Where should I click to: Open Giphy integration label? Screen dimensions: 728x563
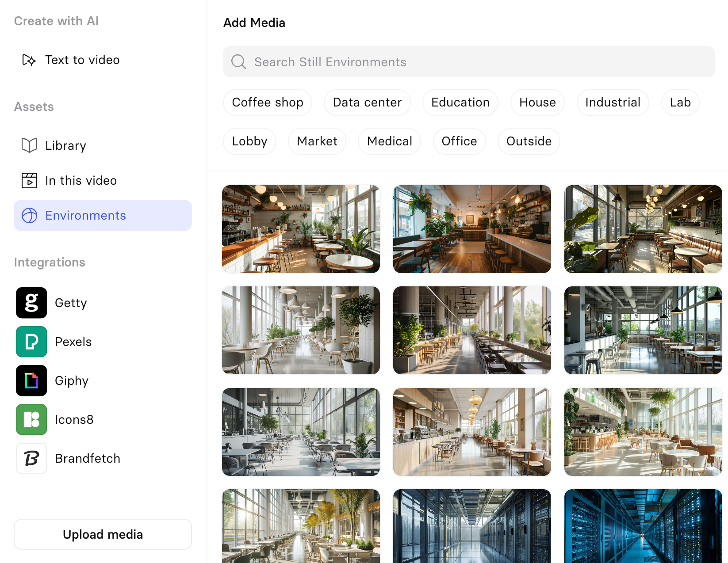[x=72, y=381]
